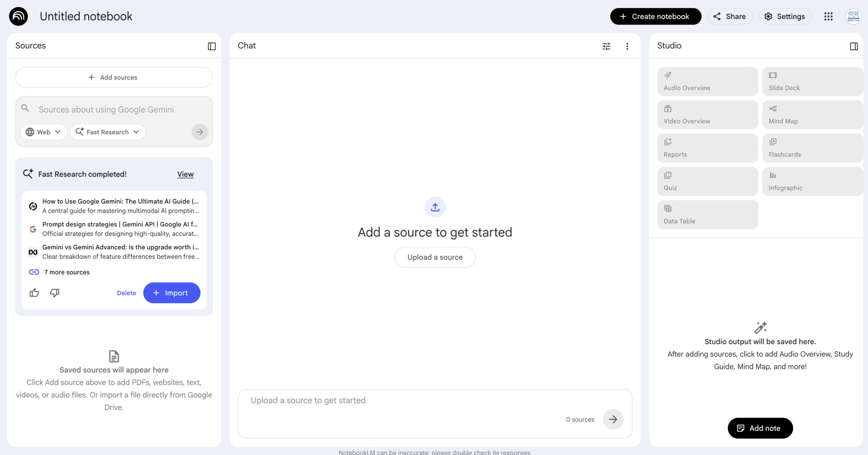868x455 pixels.
Task: Open chat three-dot options menu
Action: (x=627, y=46)
